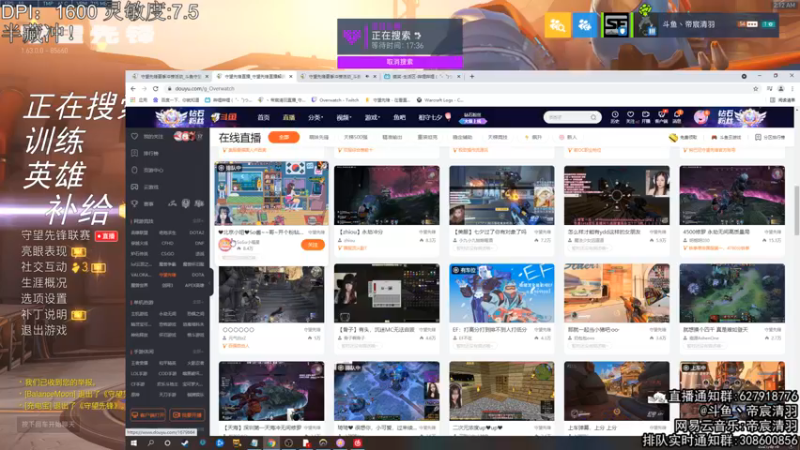800x450 pixels.
Task: Open the 历史 history clock icon
Action: (x=615, y=117)
